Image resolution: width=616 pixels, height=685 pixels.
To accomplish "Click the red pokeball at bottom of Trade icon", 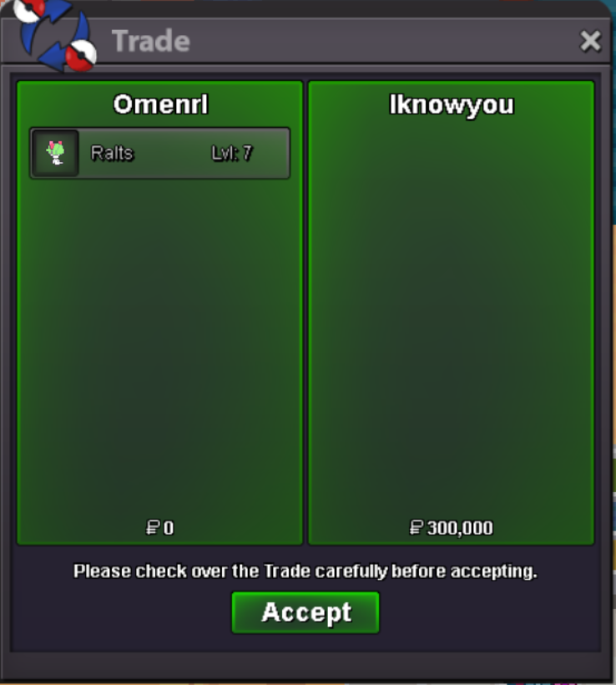I will coord(80,55).
